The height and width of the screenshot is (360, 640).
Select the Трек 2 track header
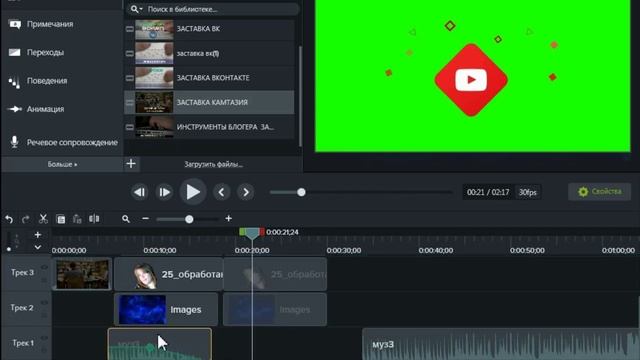pyautogui.click(x=27, y=308)
